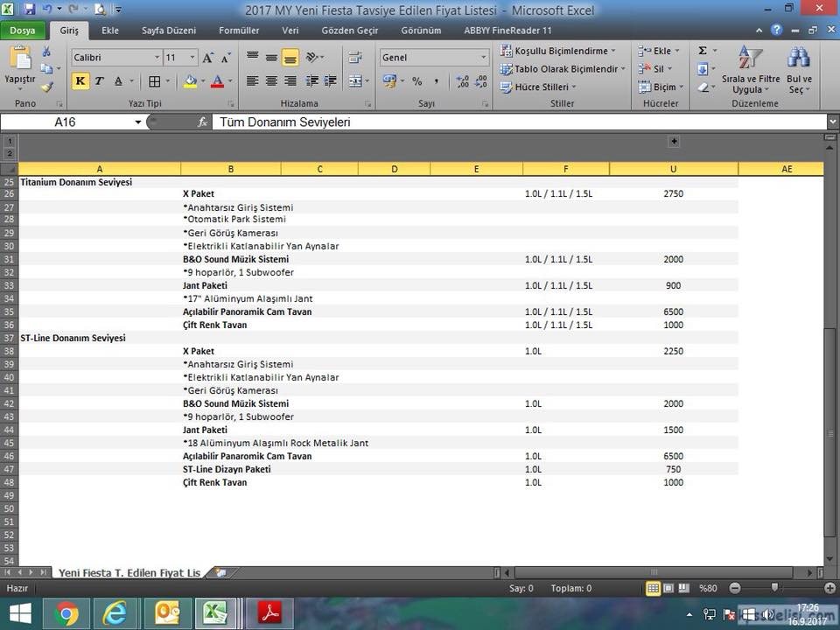Image resolution: width=840 pixels, height=630 pixels.
Task: Open Calibri font name dropdown
Action: [x=157, y=58]
